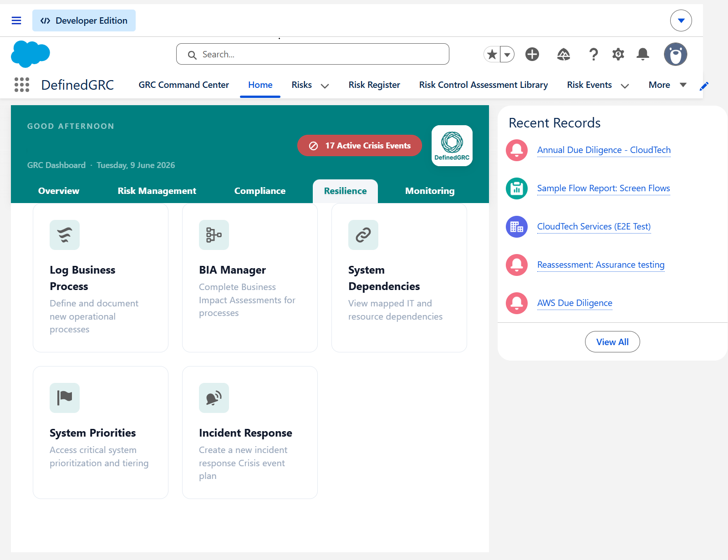
Task: Switch to the Compliance tab
Action: (260, 191)
